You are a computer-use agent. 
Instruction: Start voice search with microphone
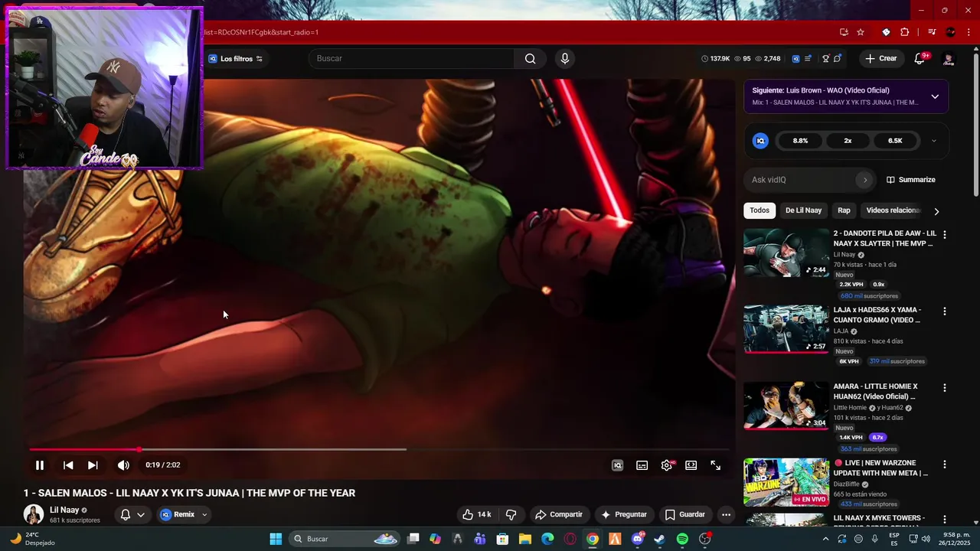pos(565,59)
